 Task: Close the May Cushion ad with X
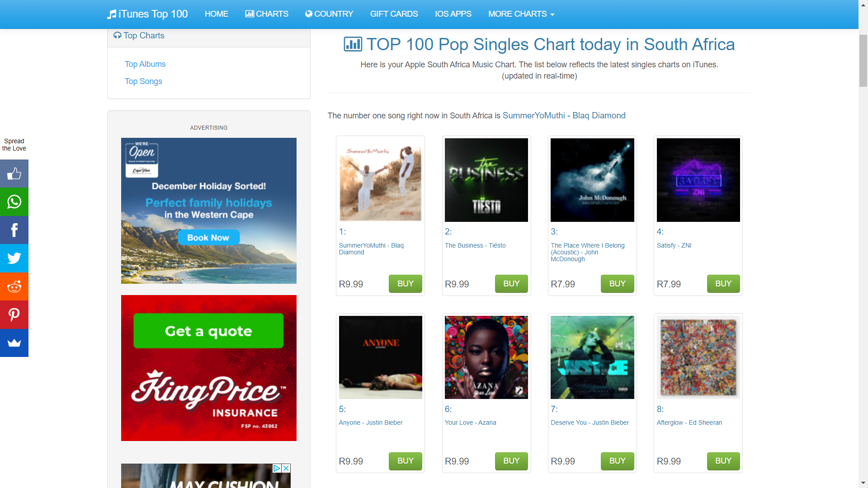(286, 468)
